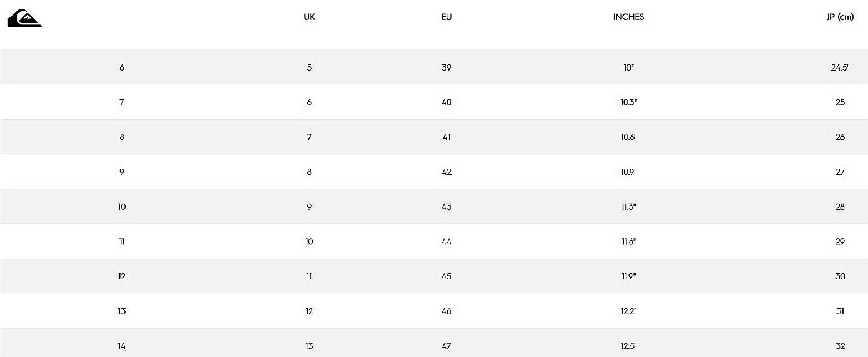The image size is (868, 357).
Task: Select the 10.6" inches value
Action: point(628,137)
